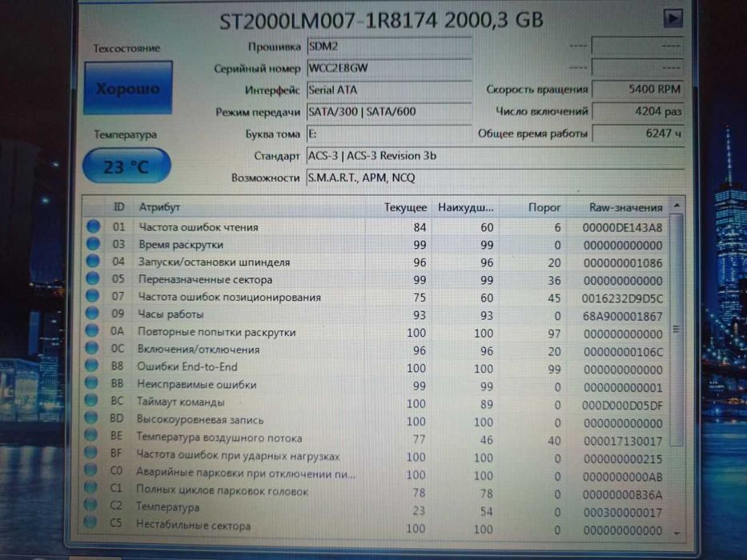This screenshot has height=560, width=747.
Task: Select row Неисправимые ошибки
Action: click(376, 386)
